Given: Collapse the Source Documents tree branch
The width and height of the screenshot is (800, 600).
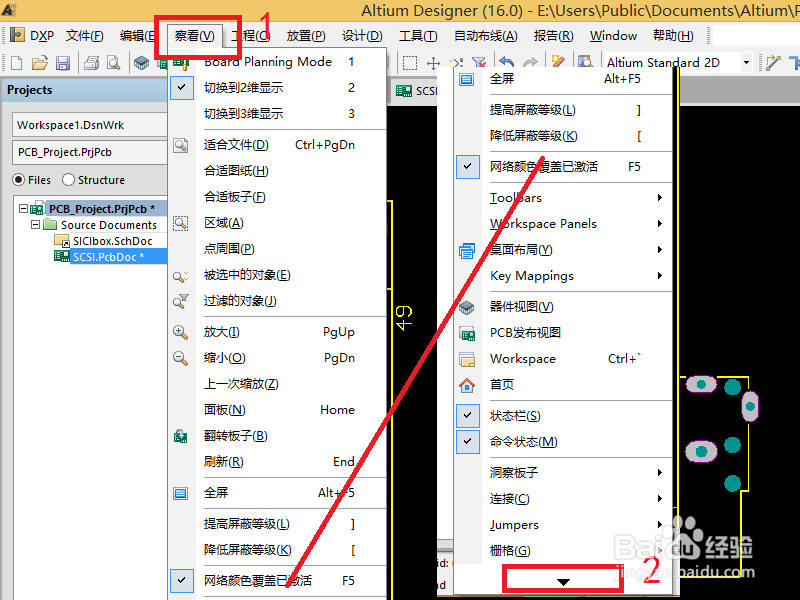Looking at the screenshot, I should tap(34, 224).
